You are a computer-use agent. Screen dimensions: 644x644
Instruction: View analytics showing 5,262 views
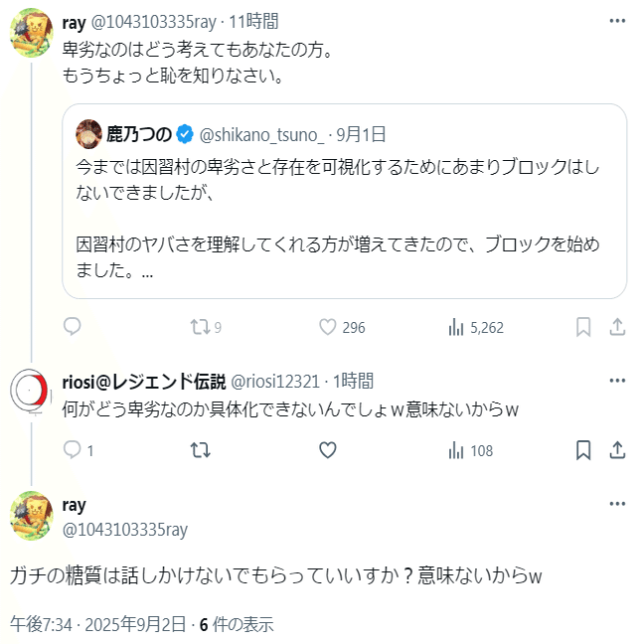(x=458, y=326)
